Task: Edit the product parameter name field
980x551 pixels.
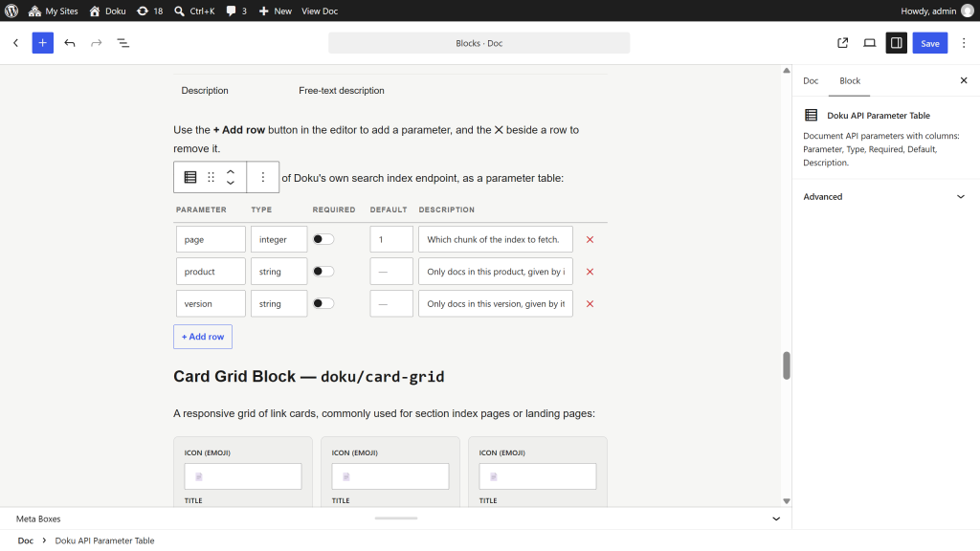Action: (x=211, y=272)
